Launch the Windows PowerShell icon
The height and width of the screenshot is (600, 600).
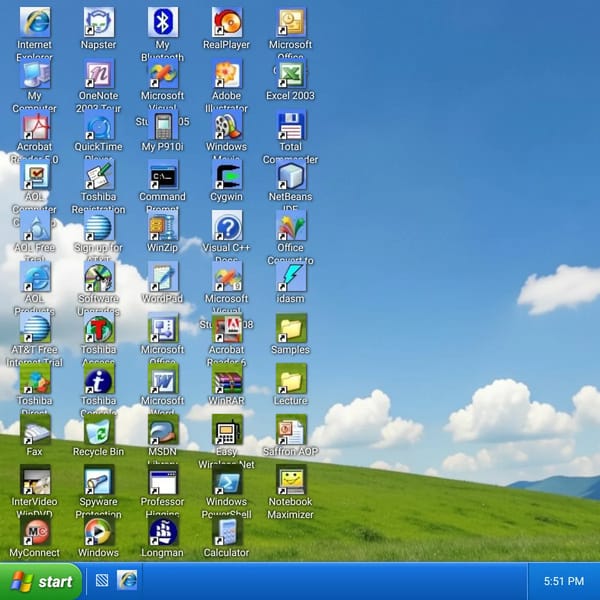(227, 480)
